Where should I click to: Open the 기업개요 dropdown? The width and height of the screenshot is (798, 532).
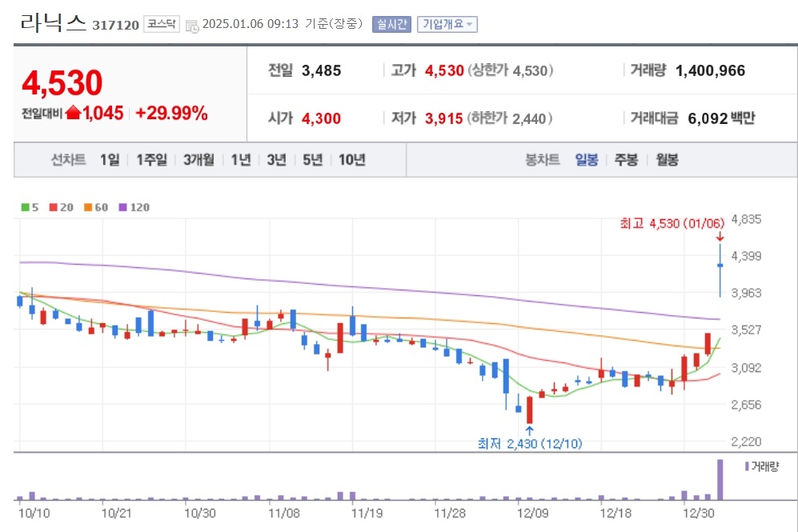447,24
